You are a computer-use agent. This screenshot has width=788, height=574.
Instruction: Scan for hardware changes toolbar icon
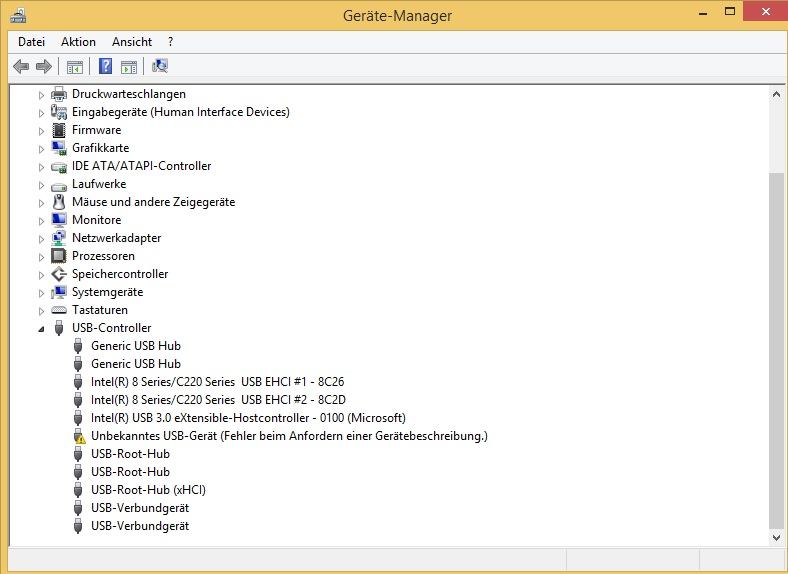pos(160,67)
